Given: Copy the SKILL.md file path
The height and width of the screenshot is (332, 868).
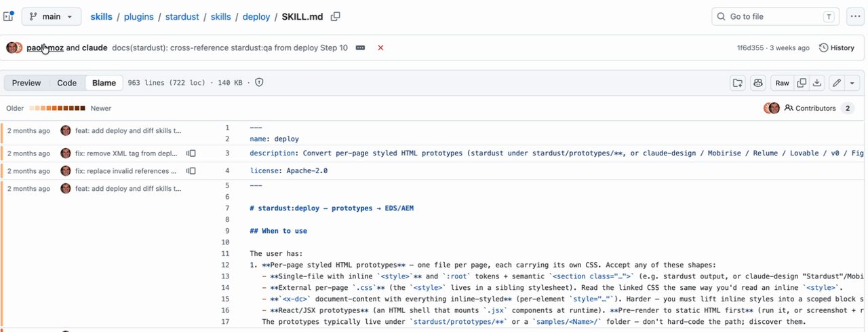Looking at the screenshot, I should tap(335, 16).
